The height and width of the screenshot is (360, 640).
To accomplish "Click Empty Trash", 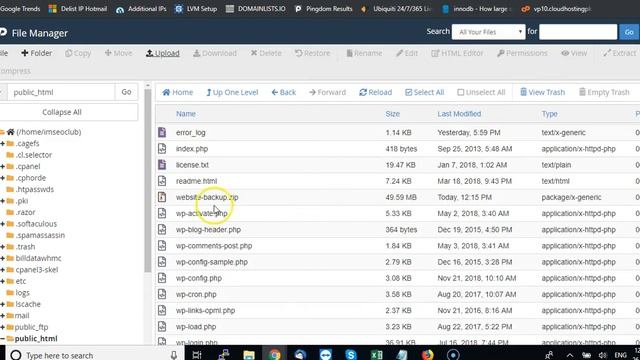I will point(604,92).
